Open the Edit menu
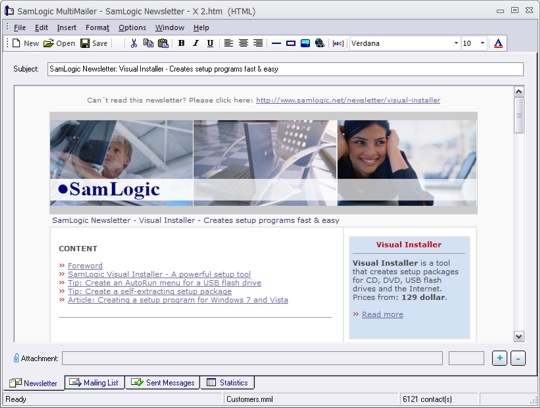The image size is (540, 408). pos(41,28)
